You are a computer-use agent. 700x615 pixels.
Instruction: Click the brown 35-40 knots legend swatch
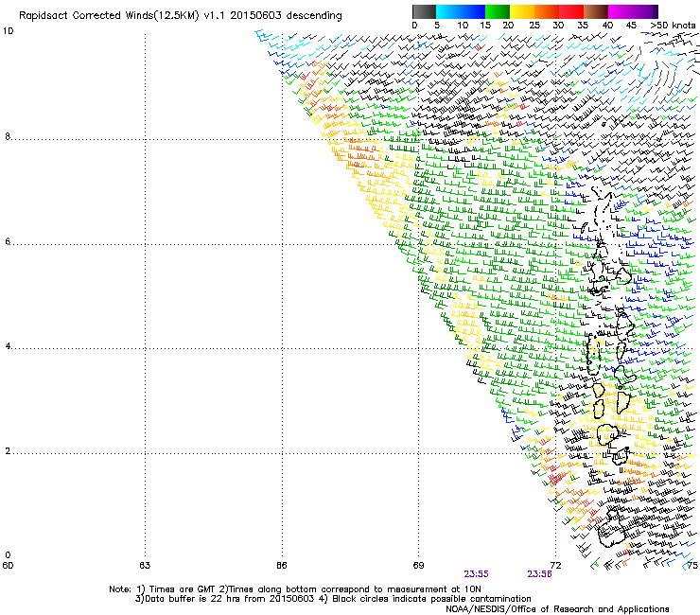(x=596, y=11)
